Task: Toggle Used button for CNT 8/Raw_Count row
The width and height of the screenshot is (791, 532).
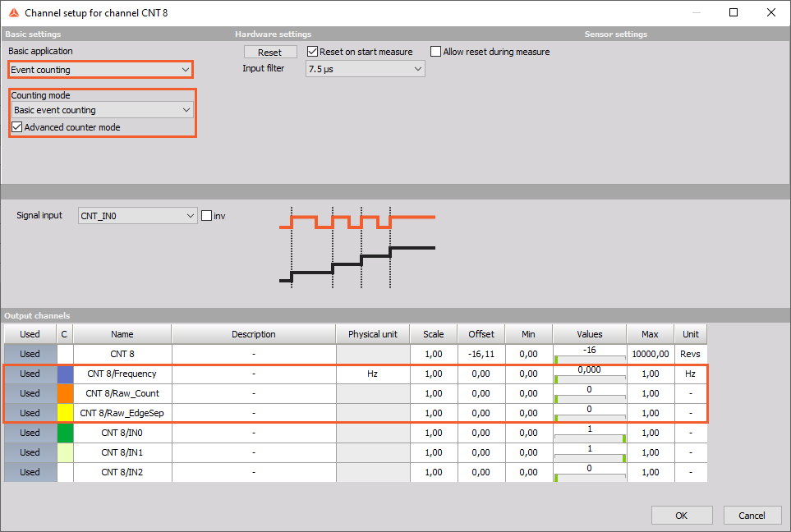Action: 30,393
